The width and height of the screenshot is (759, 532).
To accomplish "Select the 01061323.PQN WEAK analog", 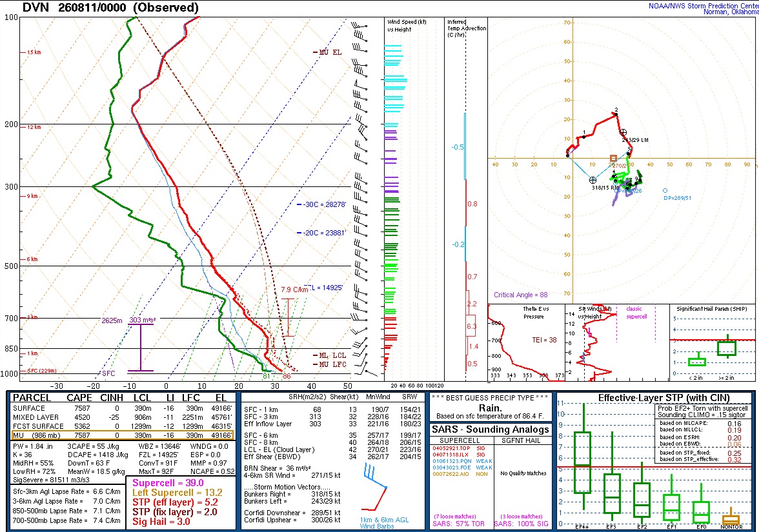I will pos(462,462).
